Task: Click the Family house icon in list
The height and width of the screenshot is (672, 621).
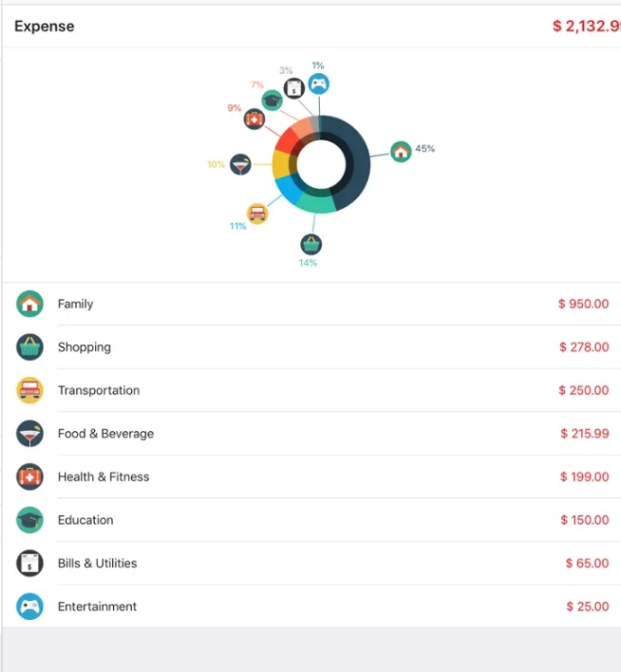Action: click(x=29, y=304)
